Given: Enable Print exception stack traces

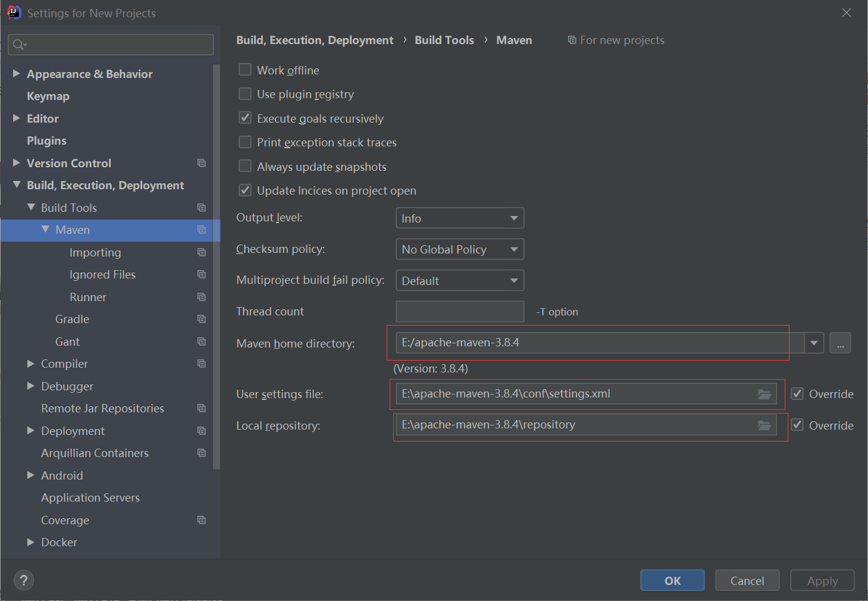Looking at the screenshot, I should tap(245, 142).
